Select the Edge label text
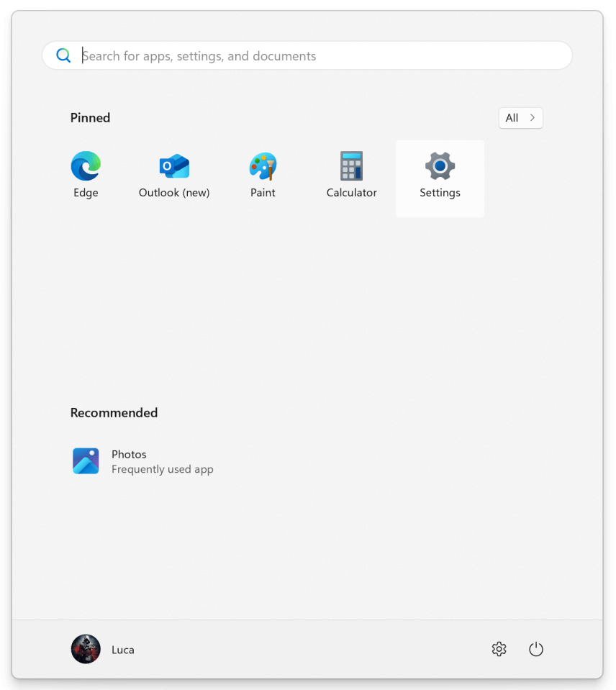This screenshot has width=616, height=690. click(x=85, y=192)
